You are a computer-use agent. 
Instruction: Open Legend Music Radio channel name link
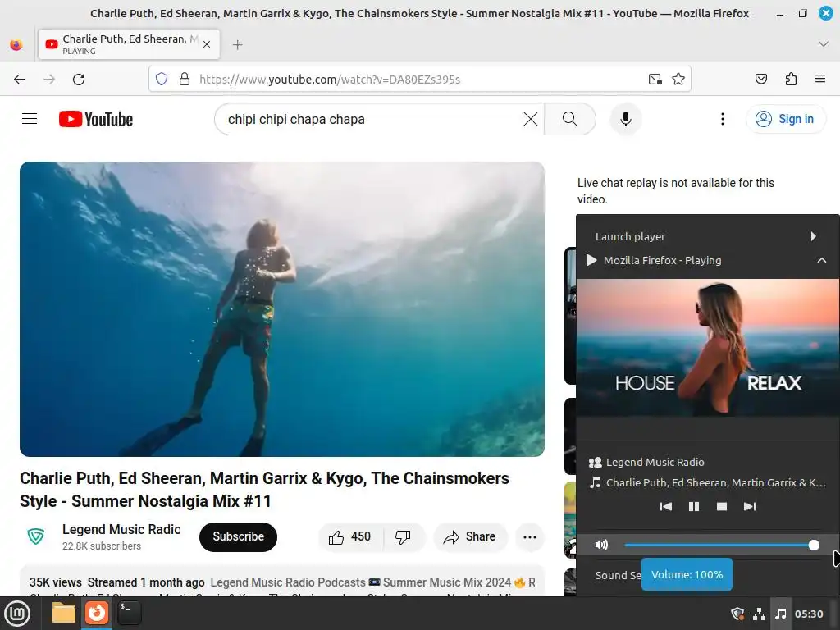point(121,529)
